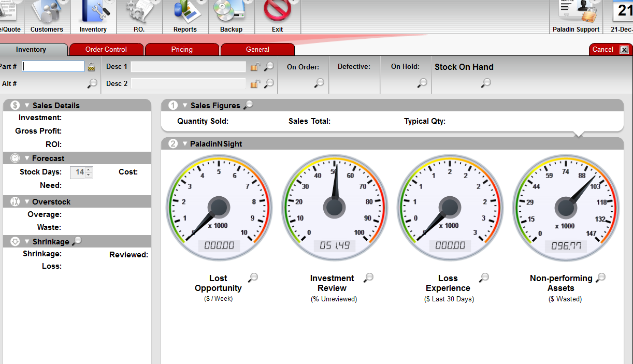Launch Backup from the top toolbar
The width and height of the screenshot is (633, 364).
point(231,17)
